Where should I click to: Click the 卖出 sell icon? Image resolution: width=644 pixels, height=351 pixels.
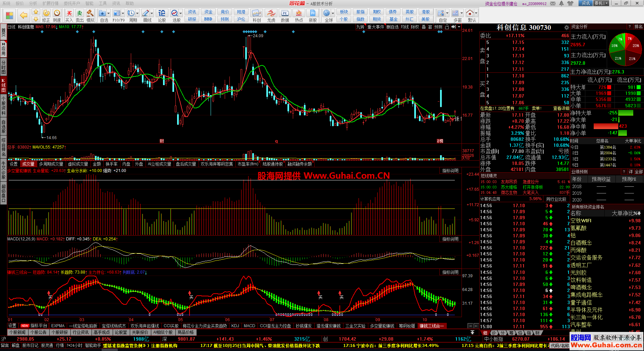[79, 13]
